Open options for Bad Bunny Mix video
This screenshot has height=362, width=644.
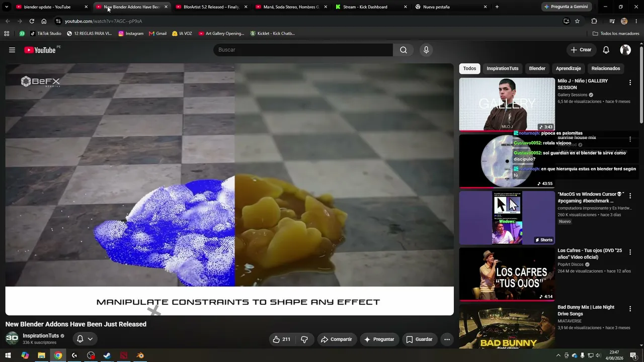[630, 309]
